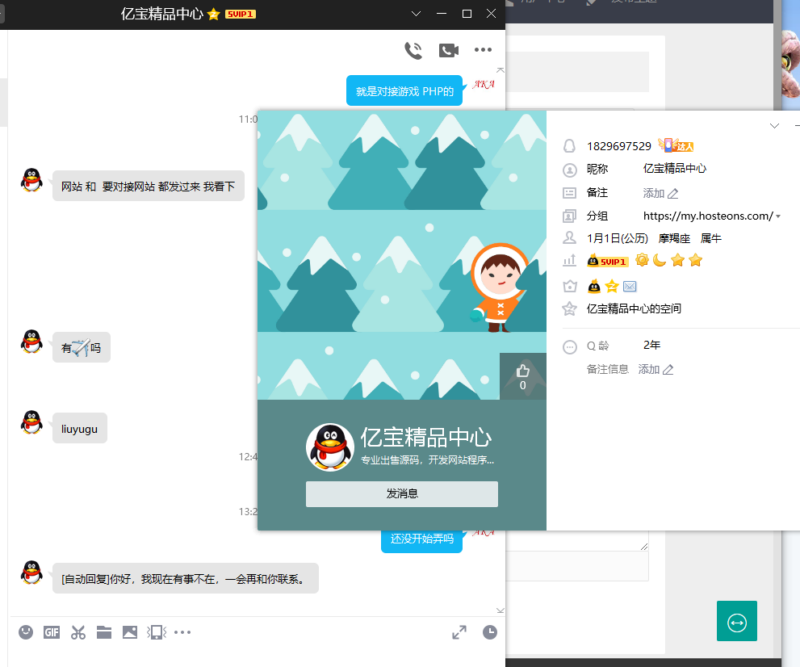Send a picture using the image icon
The width and height of the screenshot is (800, 667).
[130, 632]
